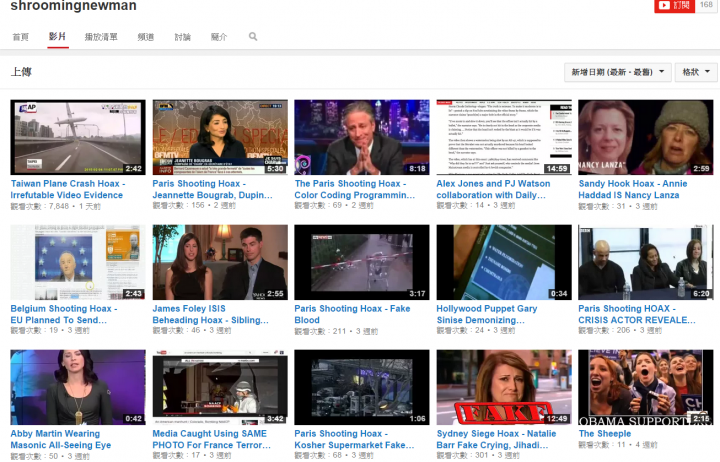The width and height of the screenshot is (720, 462).
Task: Open the 14:59 article text video thumbnail
Action: (x=504, y=137)
